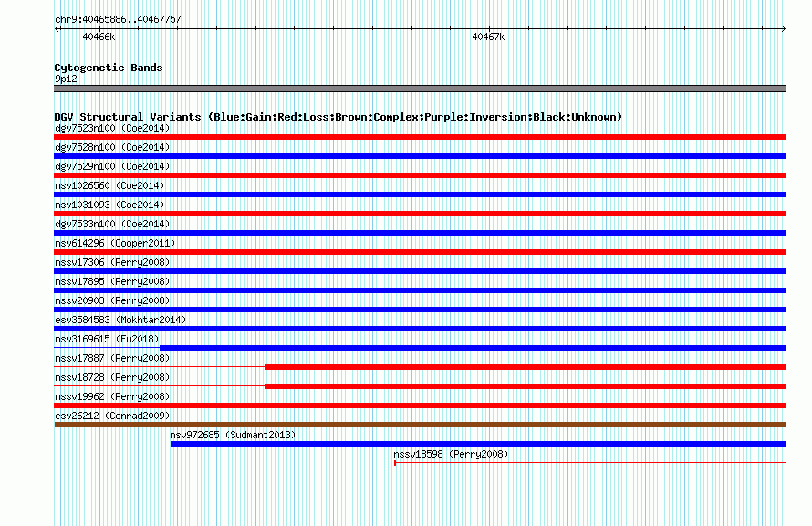Click thick blue bar of nsv3169615
This screenshot has height=526, width=812.
474,348
